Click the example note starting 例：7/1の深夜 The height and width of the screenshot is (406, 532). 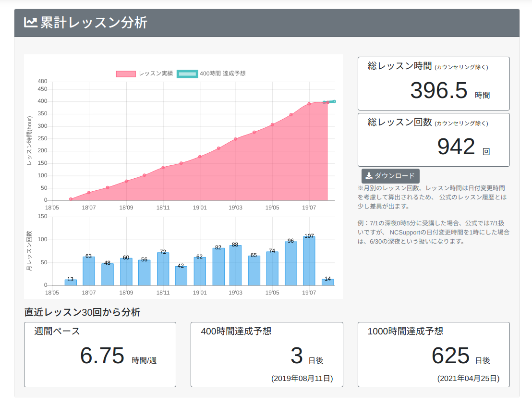pyautogui.click(x=433, y=233)
